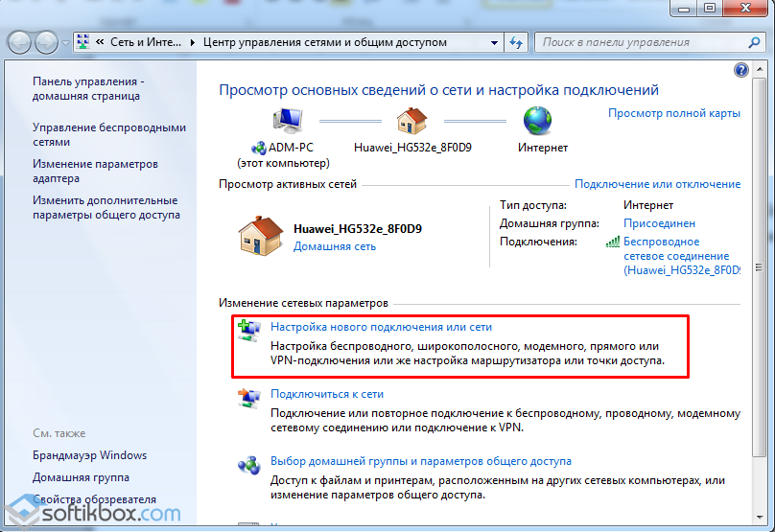The height and width of the screenshot is (532, 775).
Task: Open Help via blue question mark icon
Action: pyautogui.click(x=740, y=70)
